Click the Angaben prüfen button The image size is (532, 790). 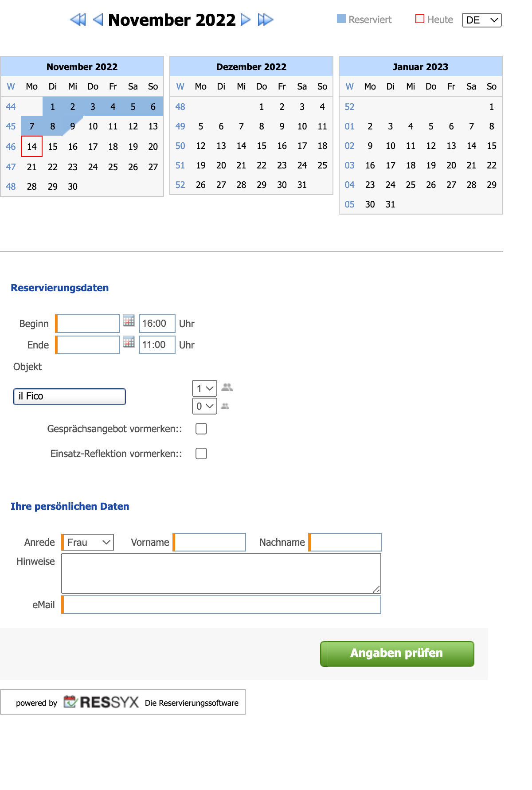point(397,653)
